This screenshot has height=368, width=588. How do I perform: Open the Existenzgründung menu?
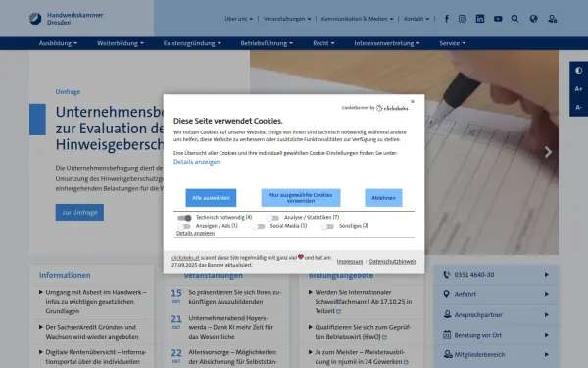tap(192, 43)
